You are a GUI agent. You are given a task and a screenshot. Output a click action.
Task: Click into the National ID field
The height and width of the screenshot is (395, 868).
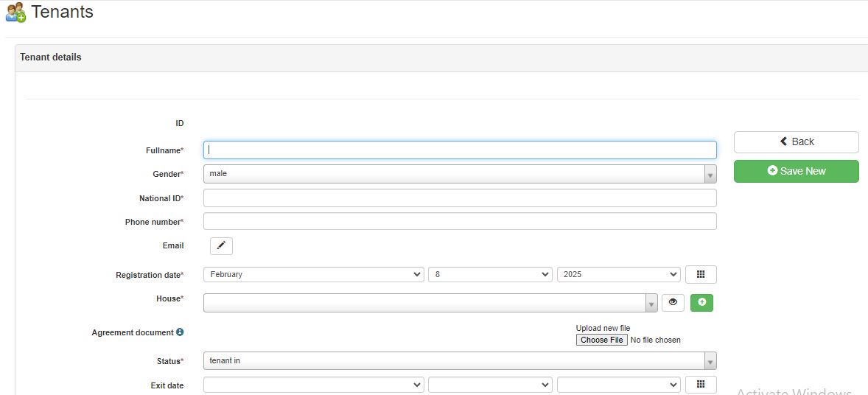pos(460,198)
